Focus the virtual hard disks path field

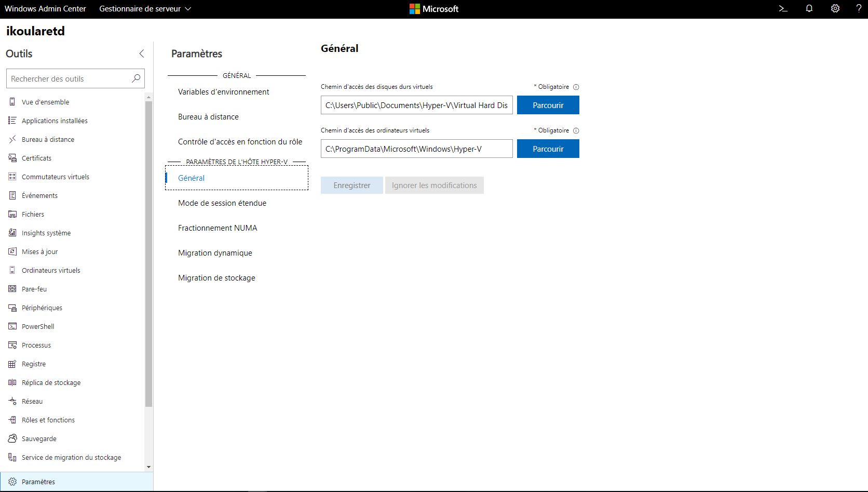pos(417,105)
